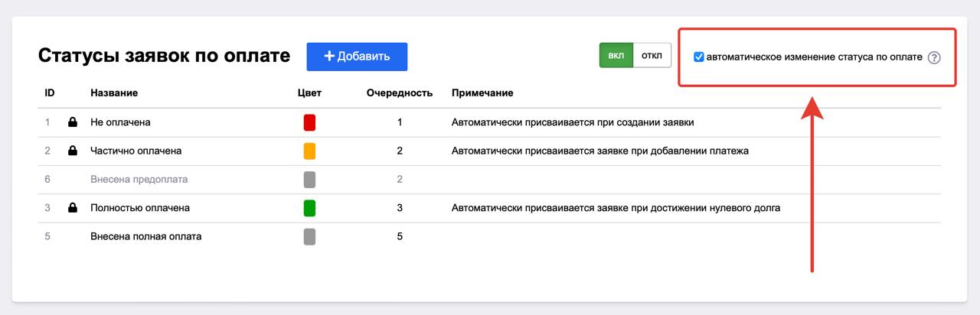Open the Не оплачена status

120,122
